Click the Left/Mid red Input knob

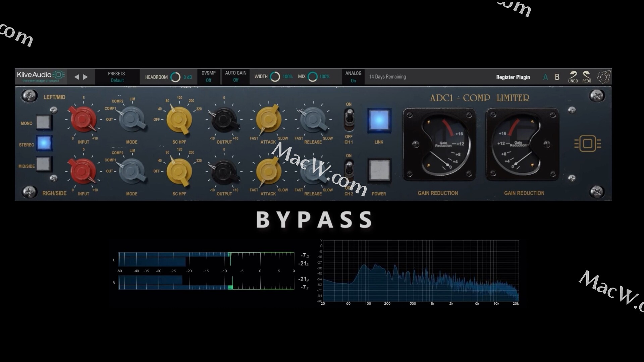[83, 119]
